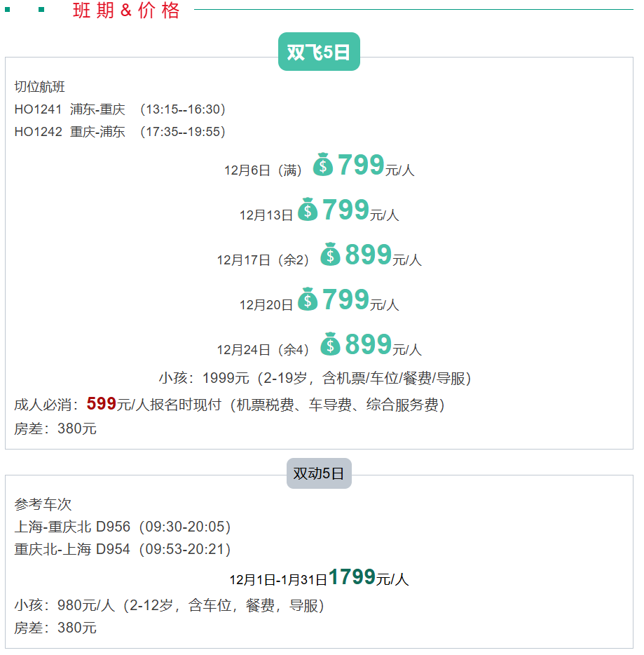644x655 pixels.
Task: Select the 12月6日（满） departure date
Action: 263,170
